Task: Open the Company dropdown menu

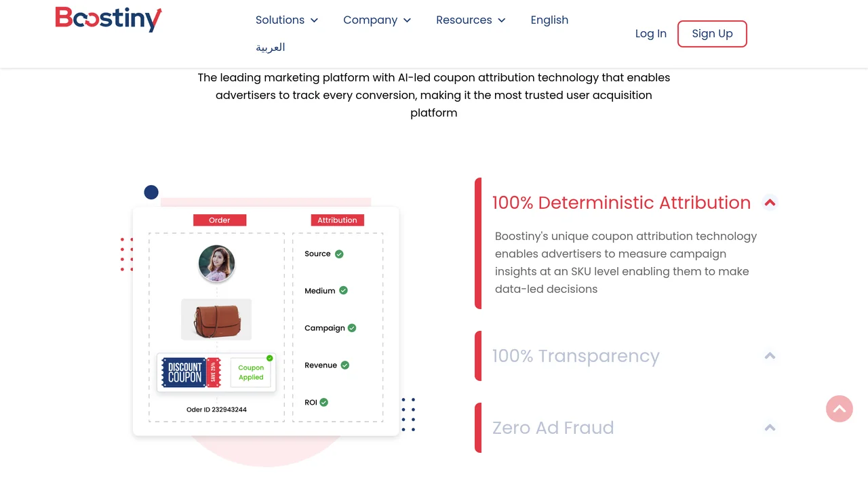Action: pyautogui.click(x=377, y=20)
